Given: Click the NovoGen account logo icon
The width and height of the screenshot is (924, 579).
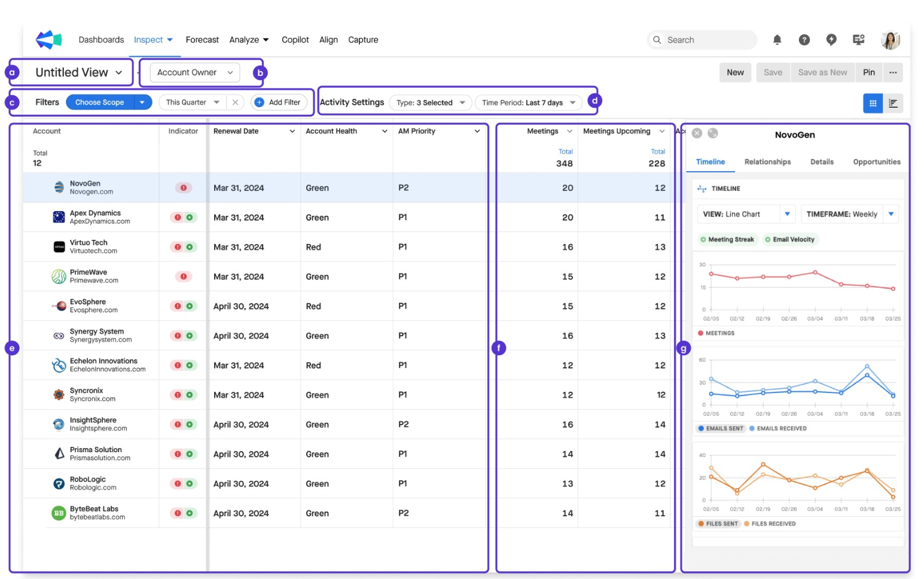Looking at the screenshot, I should point(59,187).
